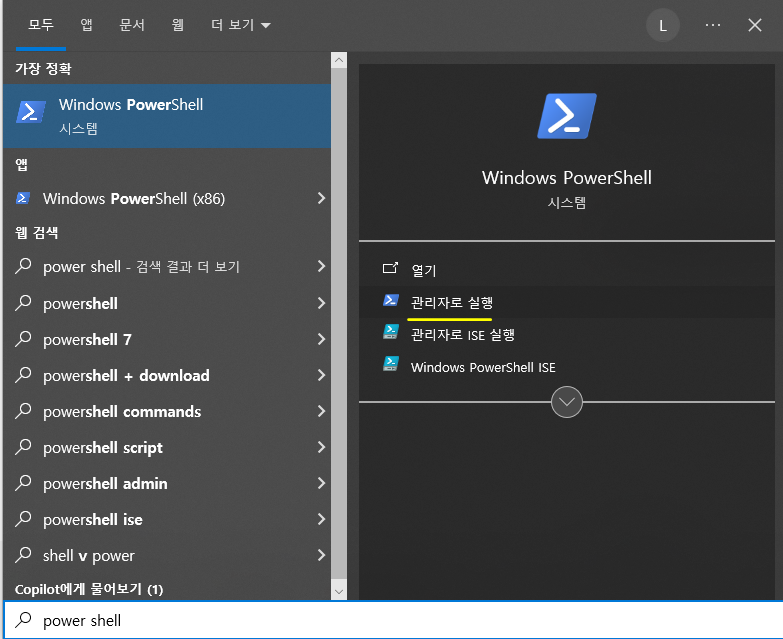Expand the 'powershell' suggestion chevron
The width and height of the screenshot is (783, 639).
point(322,304)
